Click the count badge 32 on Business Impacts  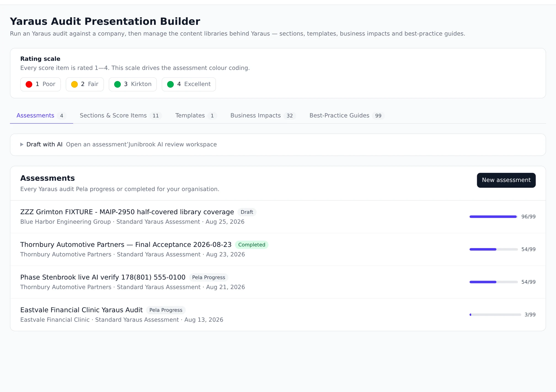coord(290,116)
